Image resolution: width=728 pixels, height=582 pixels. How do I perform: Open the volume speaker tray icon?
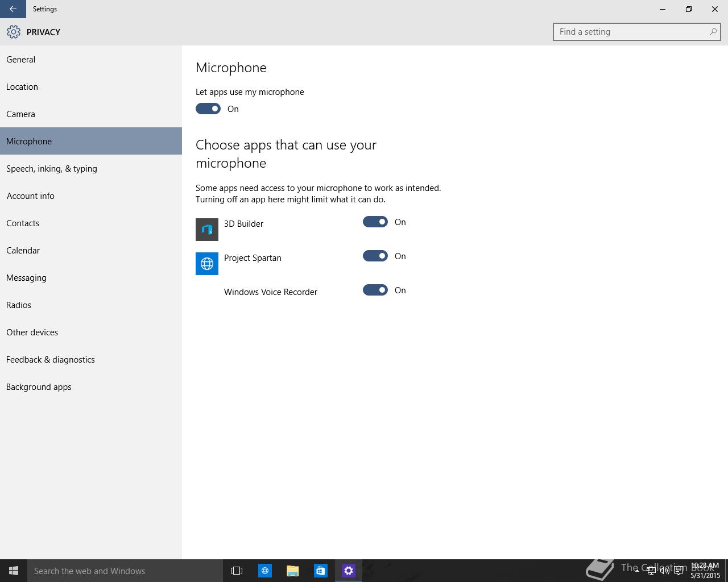tap(664, 571)
